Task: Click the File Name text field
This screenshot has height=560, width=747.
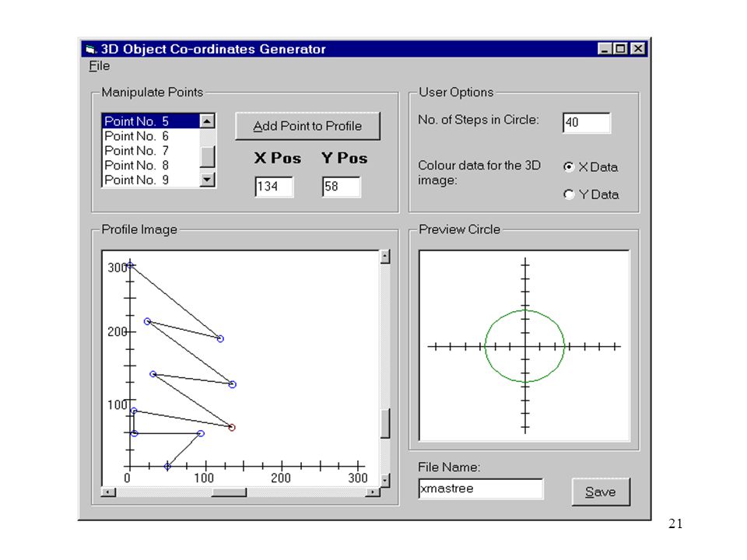Action: tap(481, 489)
